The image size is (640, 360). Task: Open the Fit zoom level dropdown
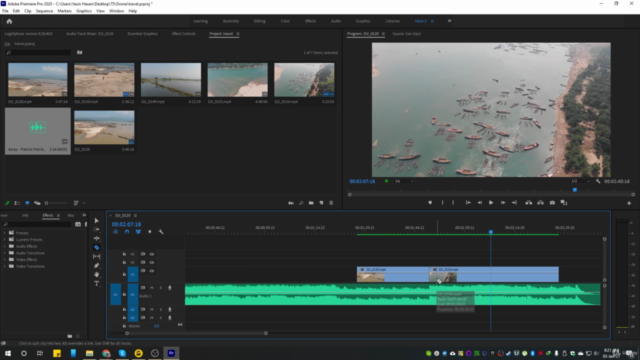point(404,181)
